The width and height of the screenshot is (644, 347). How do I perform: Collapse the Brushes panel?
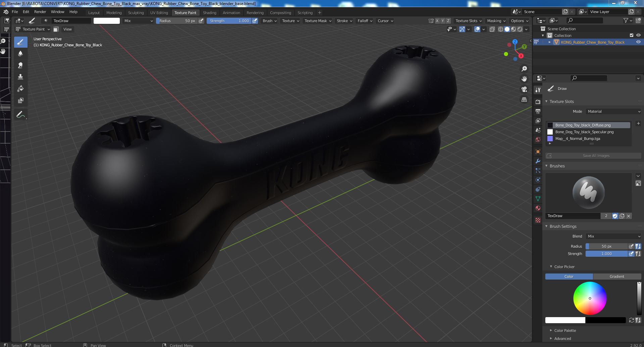click(557, 166)
